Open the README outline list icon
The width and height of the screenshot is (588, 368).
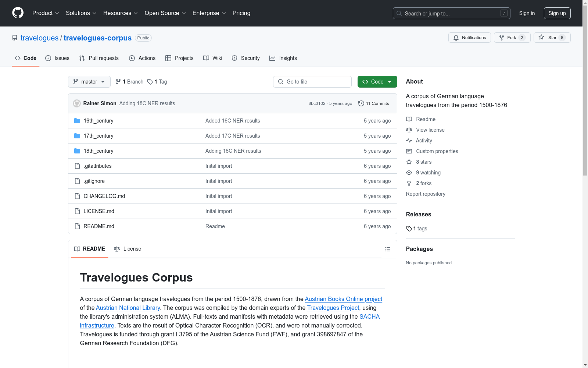tap(388, 249)
